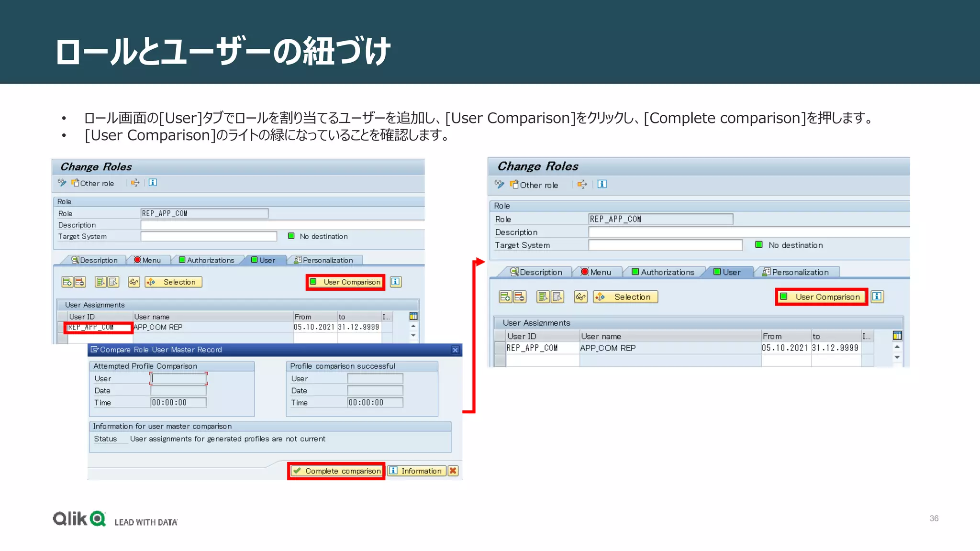Click Description input field in right window
The height and width of the screenshot is (551, 980).
(x=749, y=232)
